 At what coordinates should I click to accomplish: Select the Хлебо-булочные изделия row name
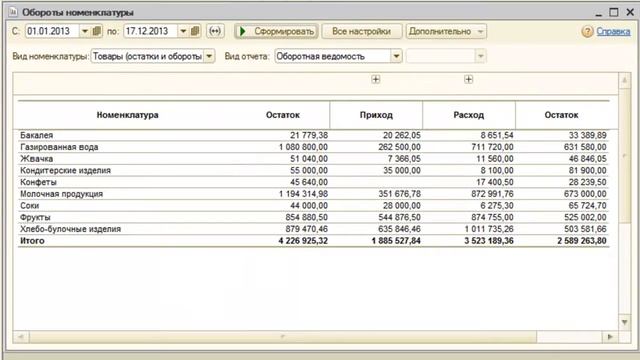pyautogui.click(x=70, y=229)
